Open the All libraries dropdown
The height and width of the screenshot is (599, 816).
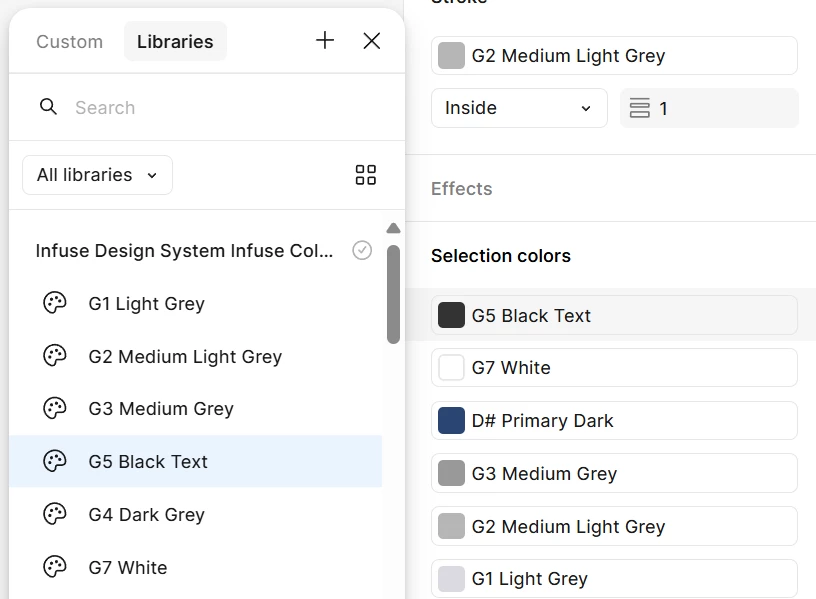pyautogui.click(x=97, y=175)
